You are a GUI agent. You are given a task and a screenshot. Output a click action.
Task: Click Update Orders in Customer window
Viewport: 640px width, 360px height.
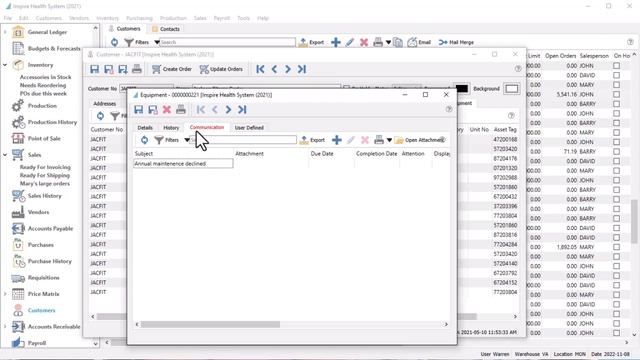(x=221, y=69)
